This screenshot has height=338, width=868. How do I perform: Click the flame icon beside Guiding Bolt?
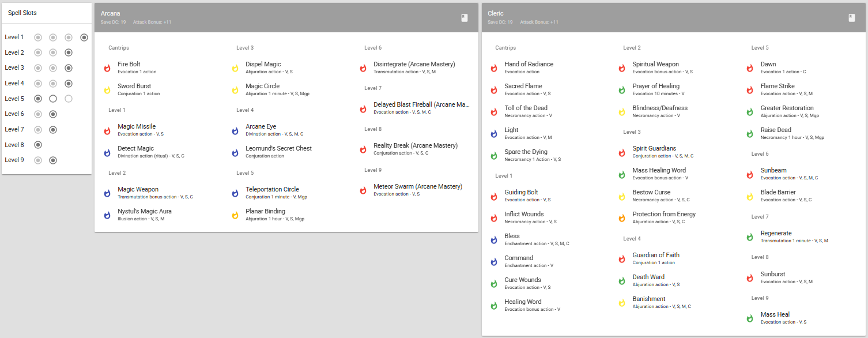pos(493,196)
